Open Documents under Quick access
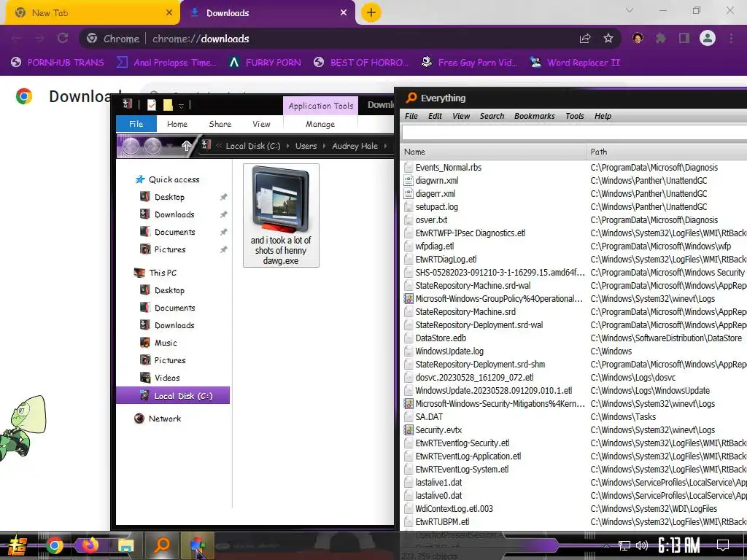Screen dimensions: 747x560 174,232
